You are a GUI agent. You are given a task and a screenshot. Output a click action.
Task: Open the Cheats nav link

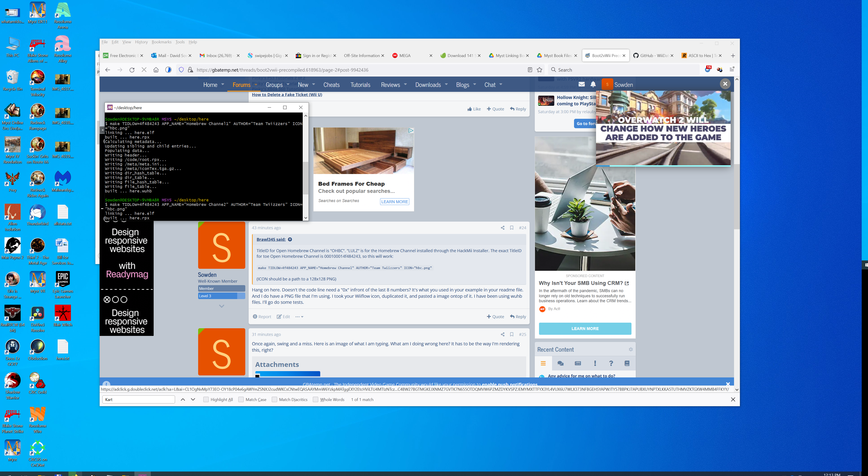(332, 85)
